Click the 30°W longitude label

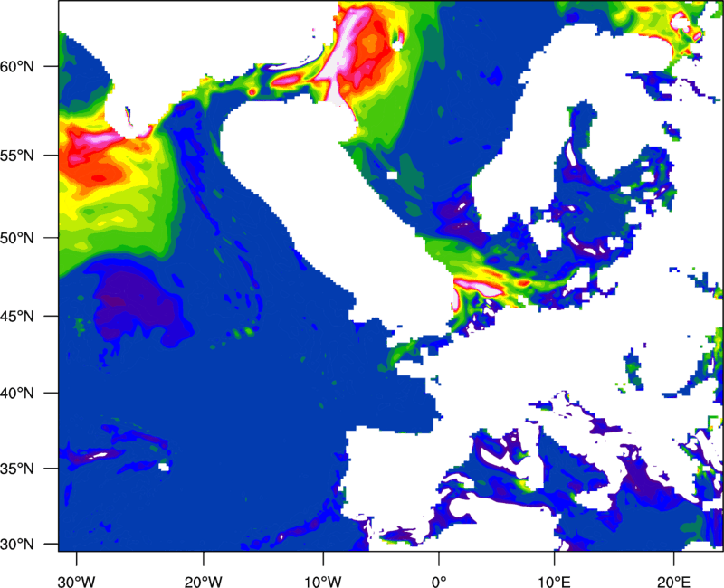tap(77, 582)
